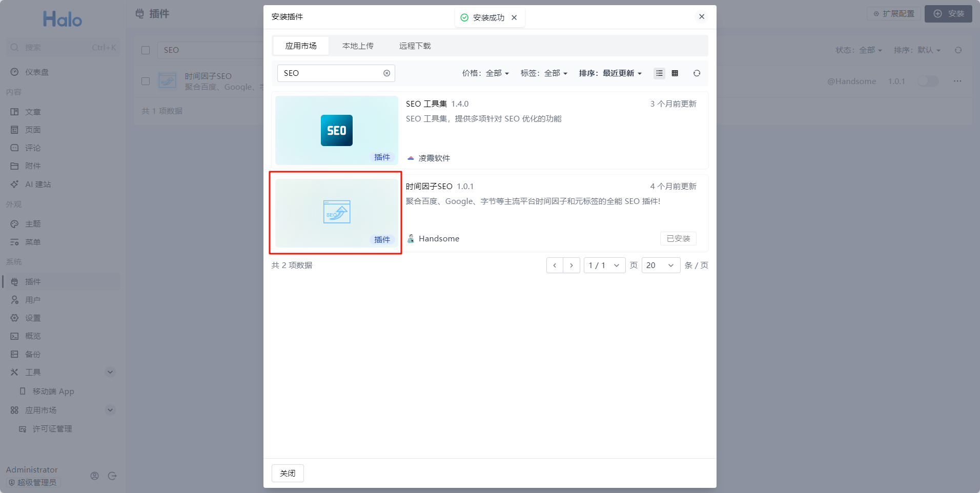The height and width of the screenshot is (493, 980).
Task: Open the 20 items per page selector
Action: pos(661,265)
